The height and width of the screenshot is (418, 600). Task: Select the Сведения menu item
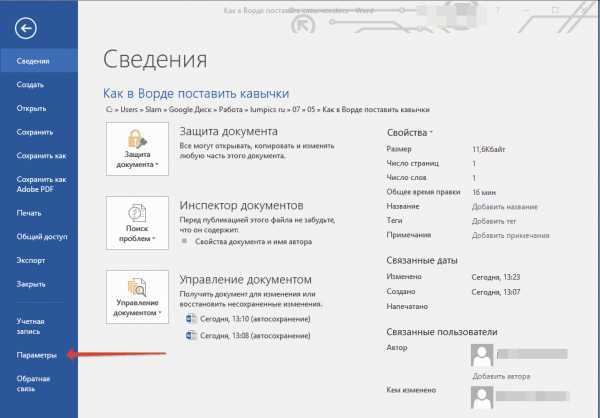(x=39, y=61)
